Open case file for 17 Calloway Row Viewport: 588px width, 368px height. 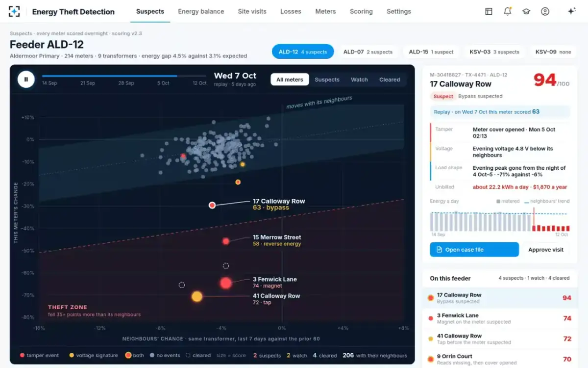pos(474,249)
